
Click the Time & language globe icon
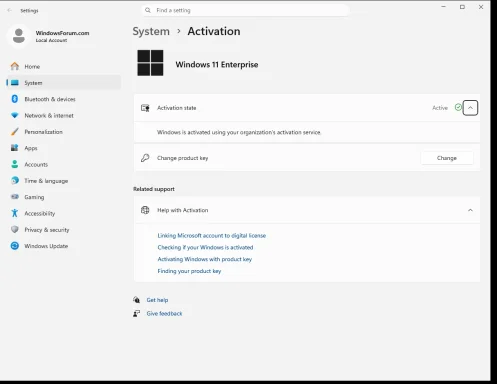click(x=15, y=180)
